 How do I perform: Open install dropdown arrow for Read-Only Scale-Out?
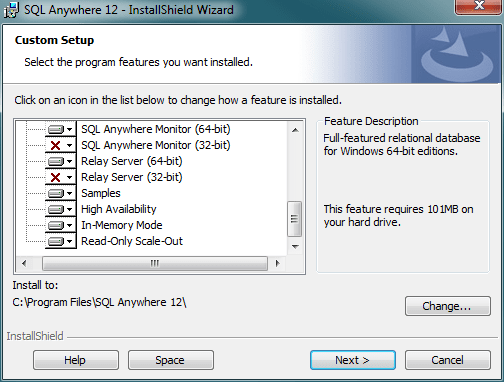tap(69, 241)
